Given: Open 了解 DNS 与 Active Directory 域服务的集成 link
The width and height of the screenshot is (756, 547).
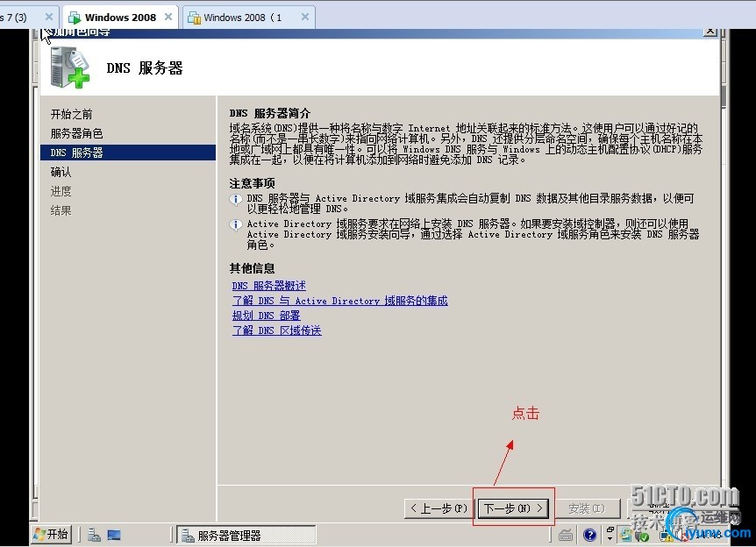Looking at the screenshot, I should (x=340, y=301).
